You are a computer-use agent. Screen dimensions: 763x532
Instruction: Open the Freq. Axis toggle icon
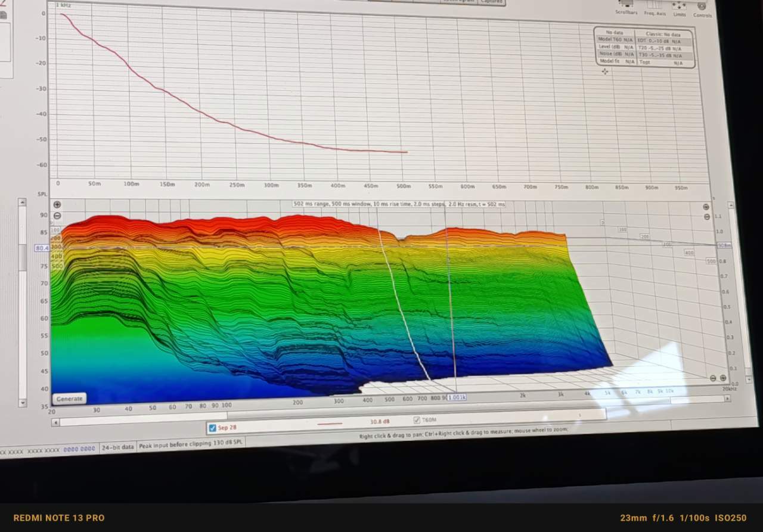pyautogui.click(x=654, y=8)
